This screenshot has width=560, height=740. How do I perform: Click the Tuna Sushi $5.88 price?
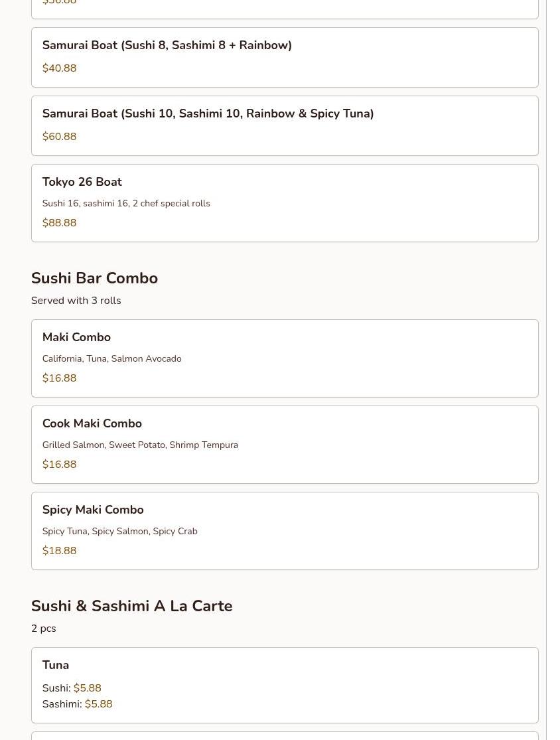87,688
